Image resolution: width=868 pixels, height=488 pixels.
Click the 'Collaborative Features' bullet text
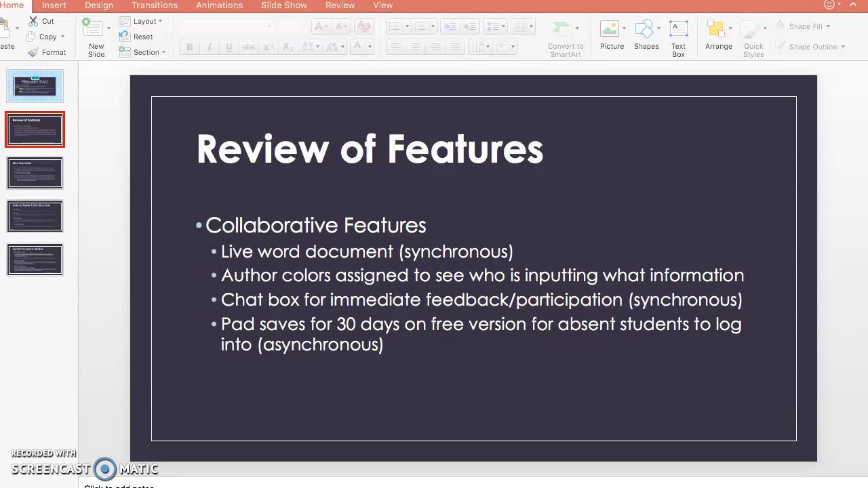coord(315,225)
